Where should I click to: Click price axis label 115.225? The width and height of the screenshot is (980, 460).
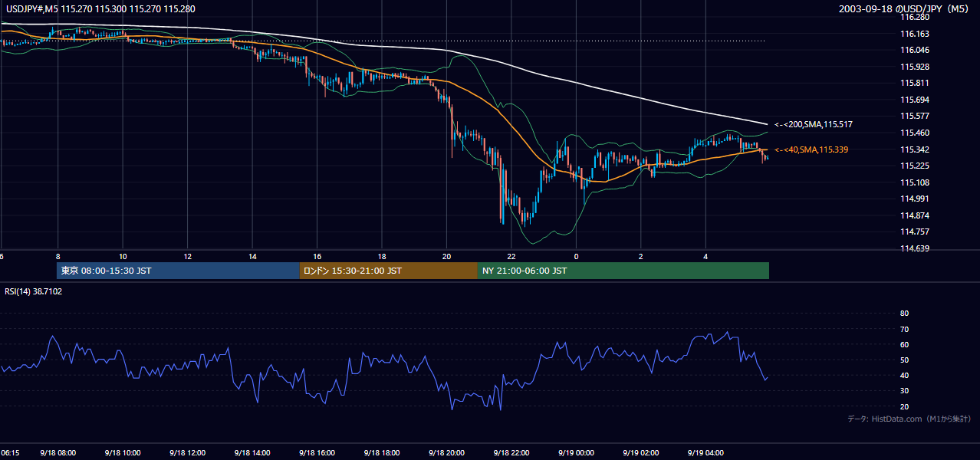coord(914,166)
